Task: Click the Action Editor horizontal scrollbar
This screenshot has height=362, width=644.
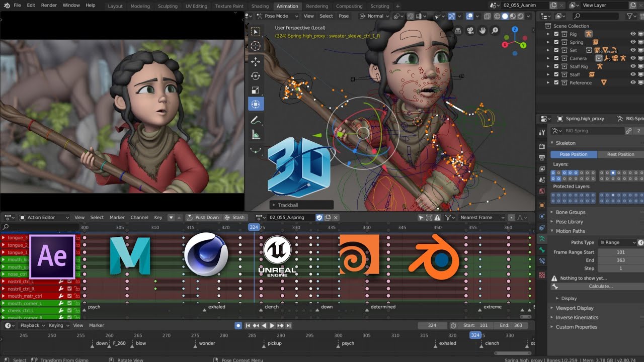Action: pos(525,317)
